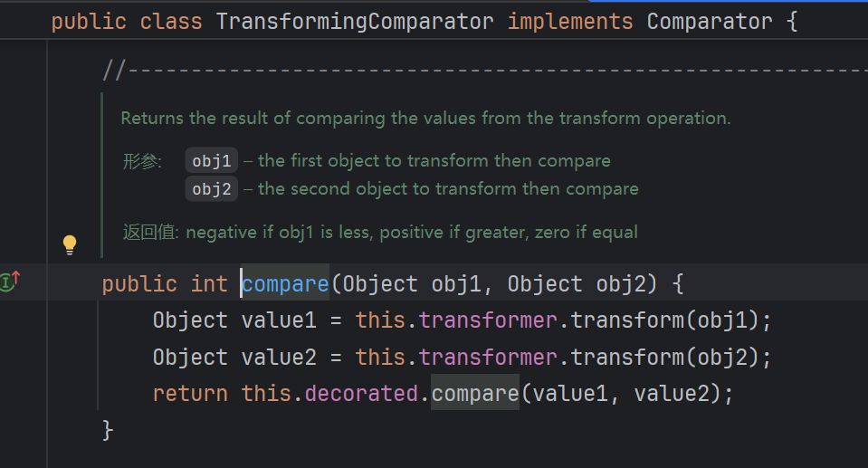Image resolution: width=868 pixels, height=468 pixels.
Task: Click the 'Returns the result' doc description
Action: (425, 119)
